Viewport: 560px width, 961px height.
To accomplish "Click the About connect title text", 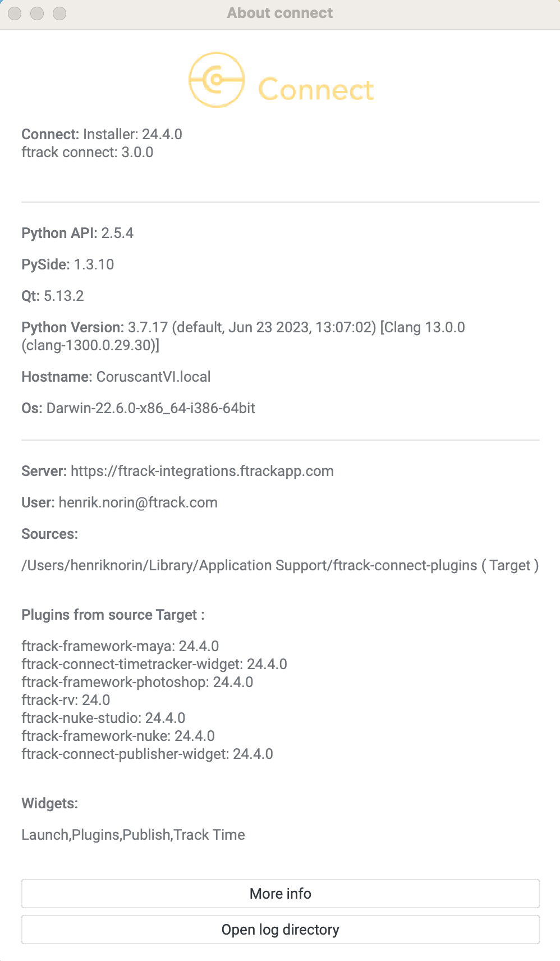I will [280, 13].
